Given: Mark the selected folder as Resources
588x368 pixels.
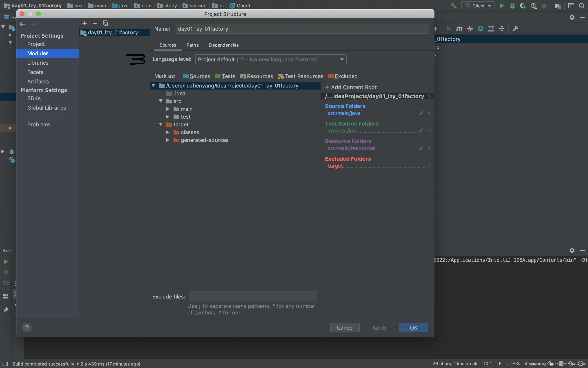Looking at the screenshot, I should (x=257, y=76).
